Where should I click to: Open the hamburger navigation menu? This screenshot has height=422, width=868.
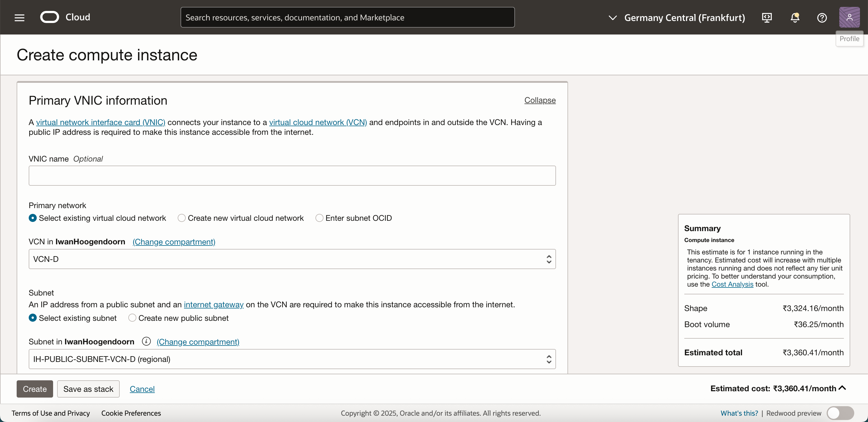click(20, 18)
